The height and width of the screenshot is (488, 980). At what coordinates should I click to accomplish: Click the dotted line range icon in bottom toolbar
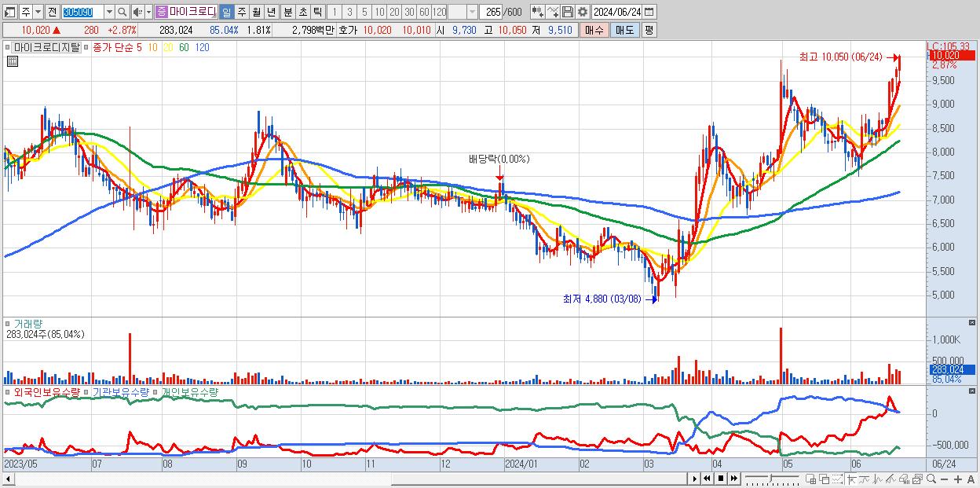point(837,479)
